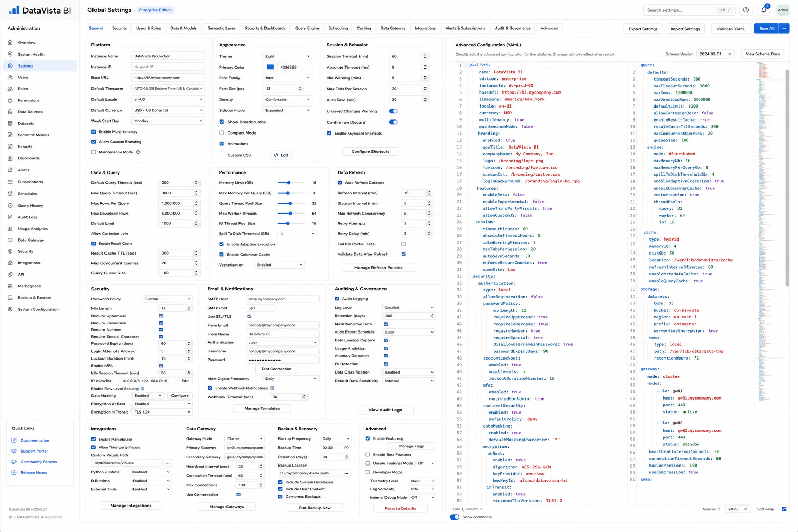Turn off the Confirm on Discard switch
798x532 pixels.
coord(393,122)
